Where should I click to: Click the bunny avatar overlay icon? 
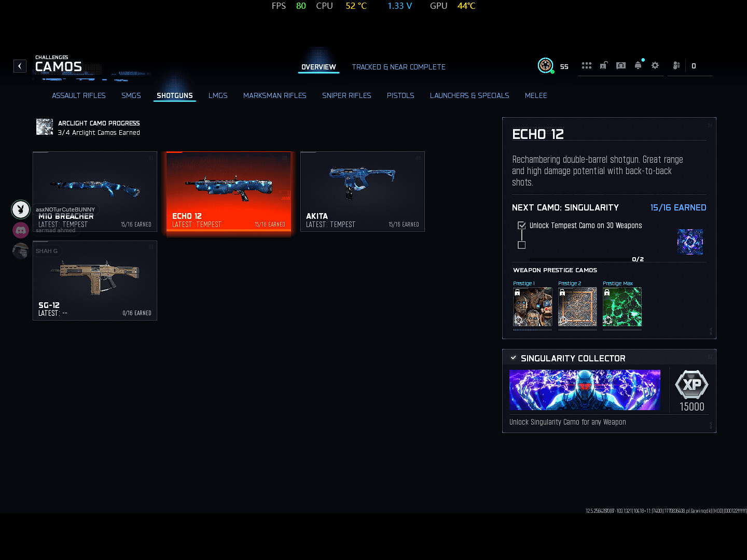[21, 209]
